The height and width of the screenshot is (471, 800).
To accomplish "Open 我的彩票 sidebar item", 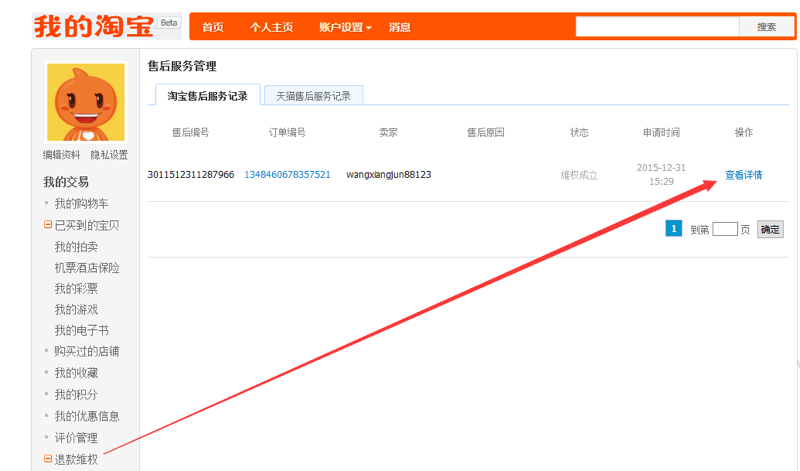I will click(76, 289).
